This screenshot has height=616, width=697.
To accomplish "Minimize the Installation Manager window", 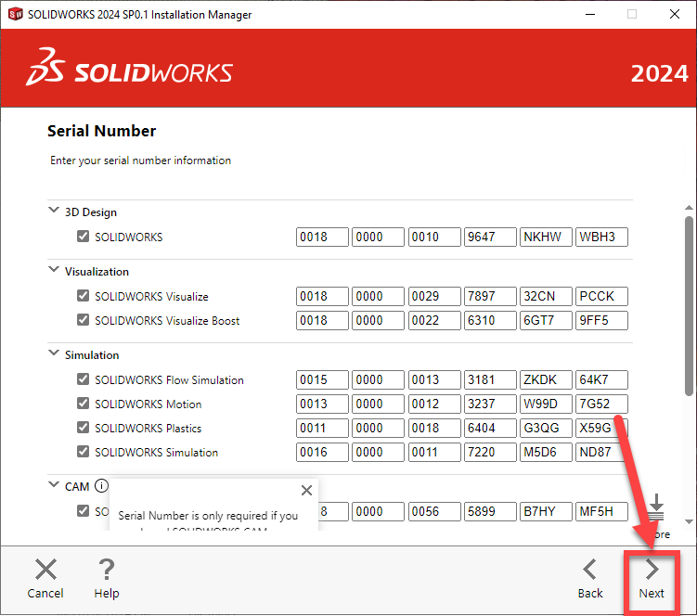I will click(590, 14).
